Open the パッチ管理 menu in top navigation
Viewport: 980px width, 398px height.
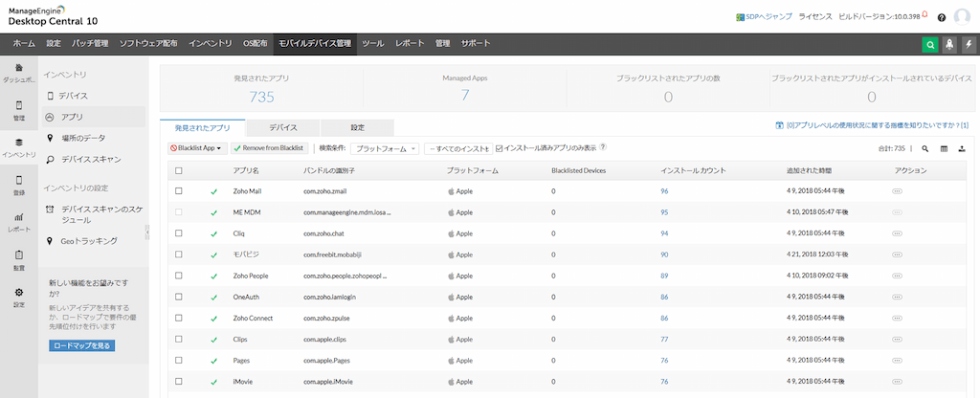coord(88,44)
